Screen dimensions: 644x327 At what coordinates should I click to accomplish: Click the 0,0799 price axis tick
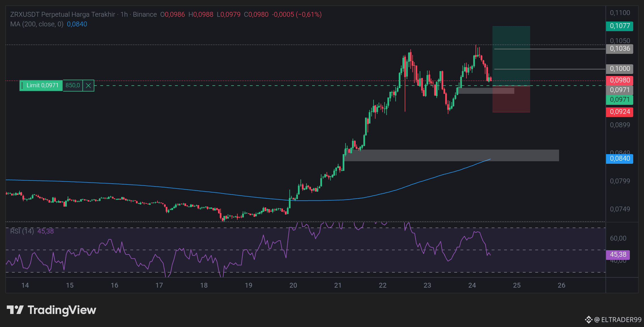click(x=620, y=181)
